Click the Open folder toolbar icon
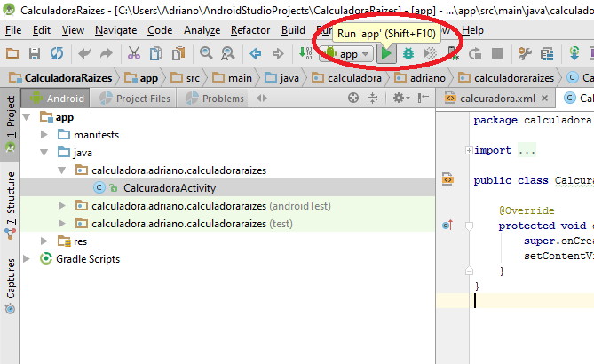This screenshot has height=364, width=594. pyautogui.click(x=12, y=53)
